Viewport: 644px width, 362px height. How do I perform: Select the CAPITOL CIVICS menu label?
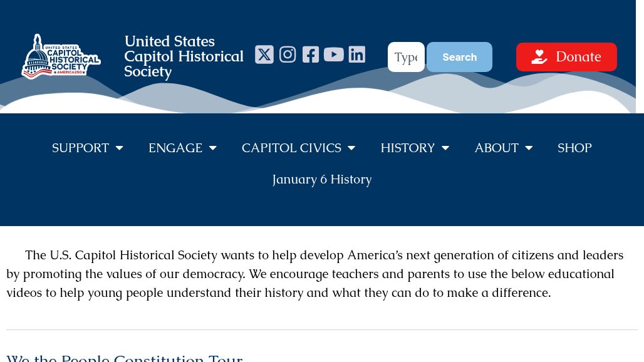pos(291,148)
